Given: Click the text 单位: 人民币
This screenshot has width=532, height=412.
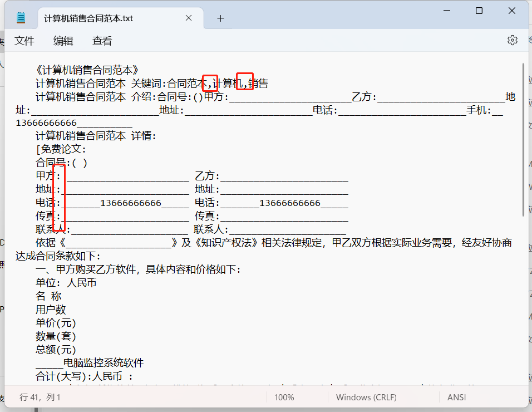Looking at the screenshot, I should pyautogui.click(x=66, y=283).
